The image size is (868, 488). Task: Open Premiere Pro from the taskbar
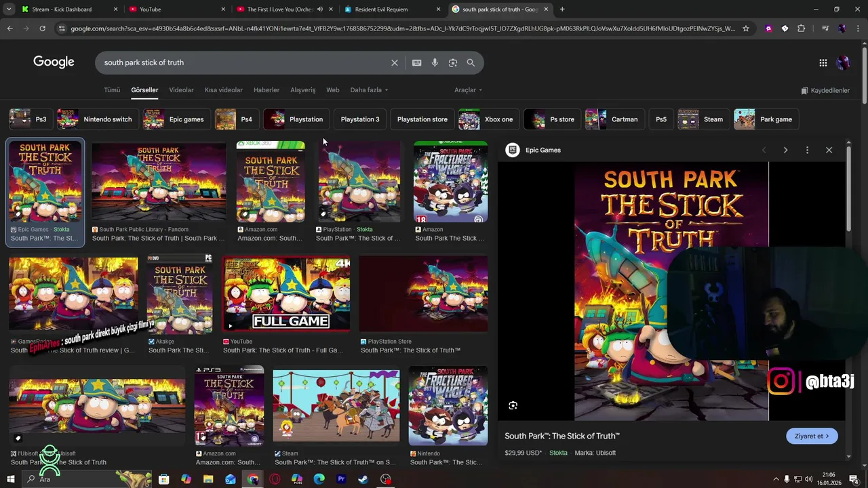click(x=341, y=479)
